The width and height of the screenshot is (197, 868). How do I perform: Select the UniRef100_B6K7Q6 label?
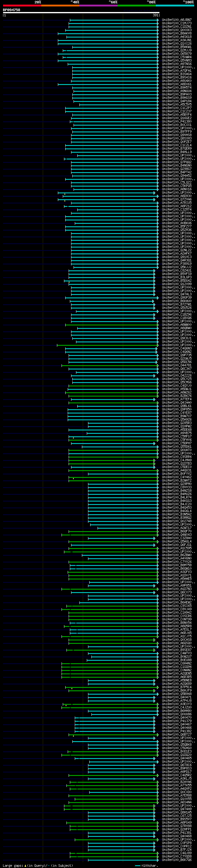tap(177, 860)
